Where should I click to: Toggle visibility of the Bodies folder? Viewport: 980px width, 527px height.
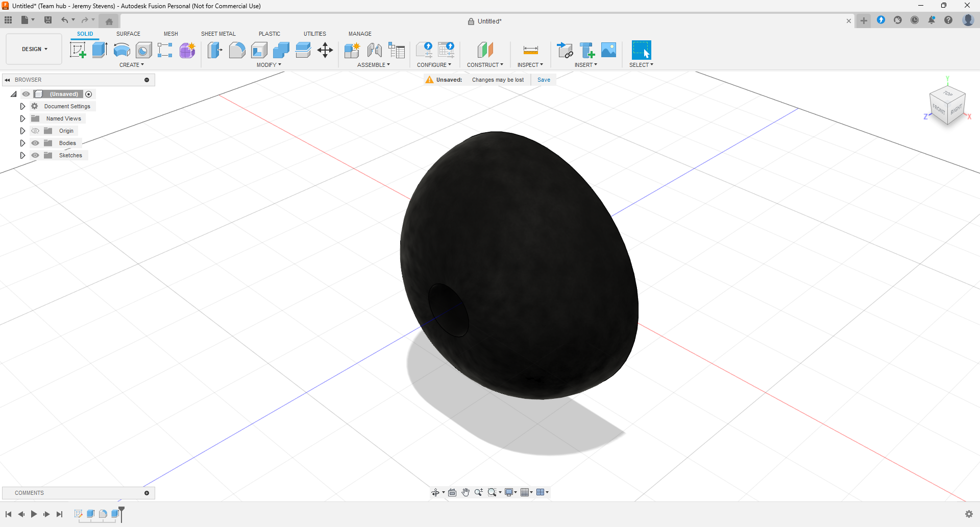pos(35,143)
